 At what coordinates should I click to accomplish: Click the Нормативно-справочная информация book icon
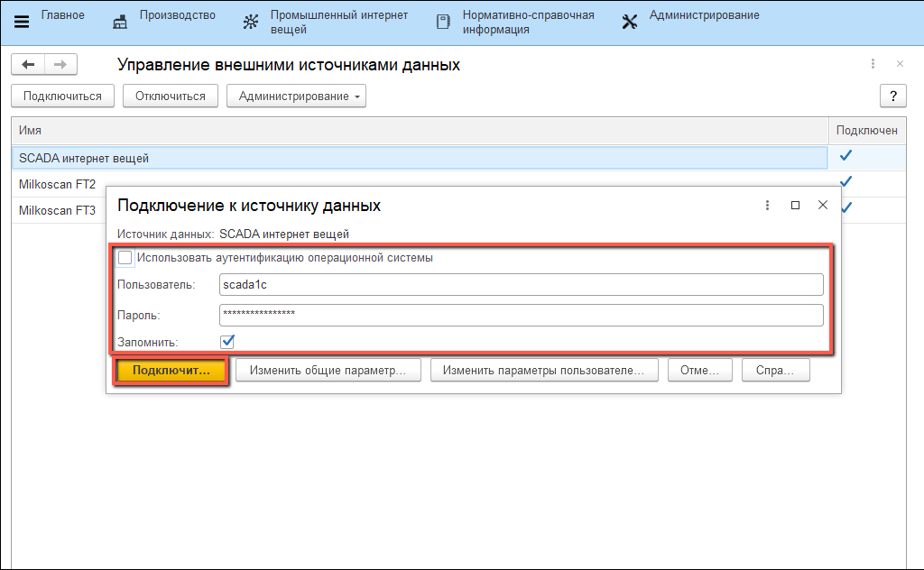(442, 23)
